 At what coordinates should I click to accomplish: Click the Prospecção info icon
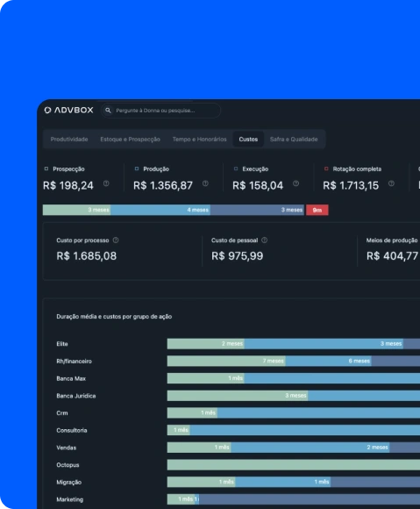tap(106, 183)
